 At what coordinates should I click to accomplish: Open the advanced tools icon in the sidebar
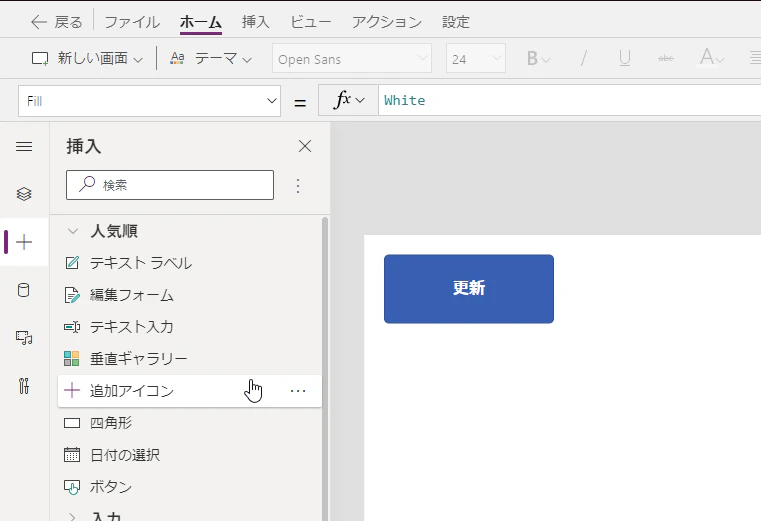click(x=24, y=386)
